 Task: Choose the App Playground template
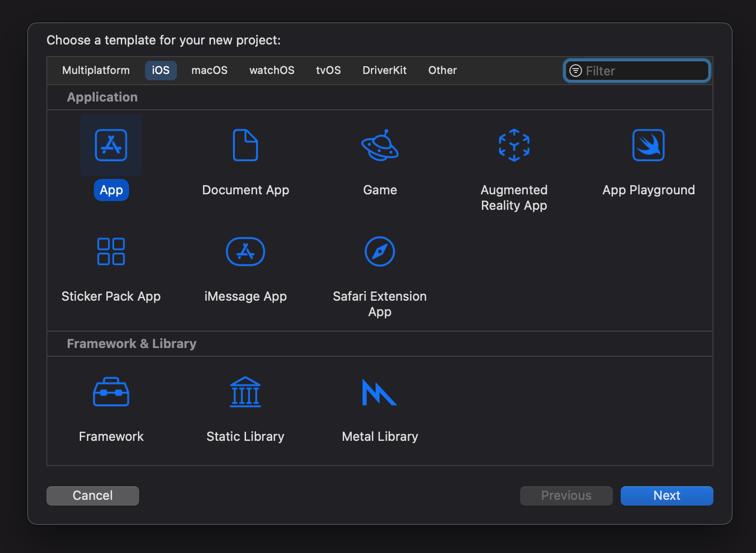pos(648,145)
